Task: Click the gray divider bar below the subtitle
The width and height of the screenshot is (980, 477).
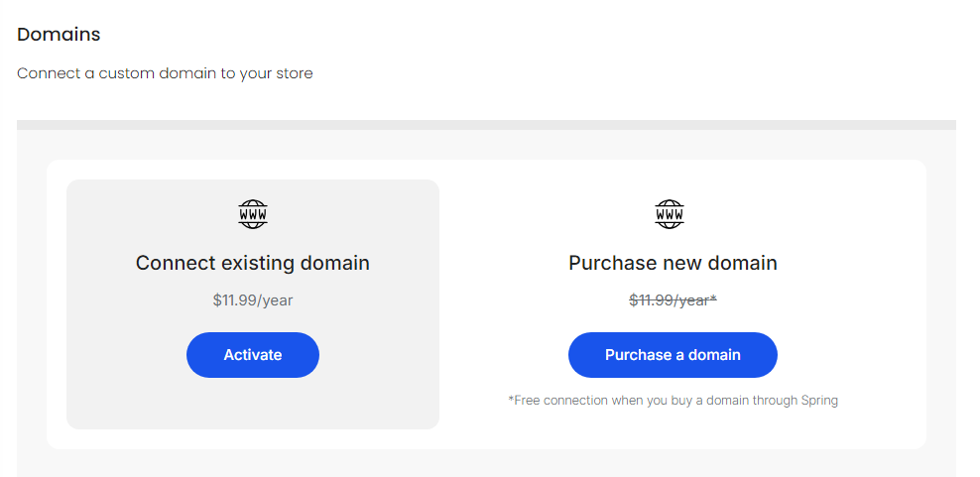Action: coord(486,125)
